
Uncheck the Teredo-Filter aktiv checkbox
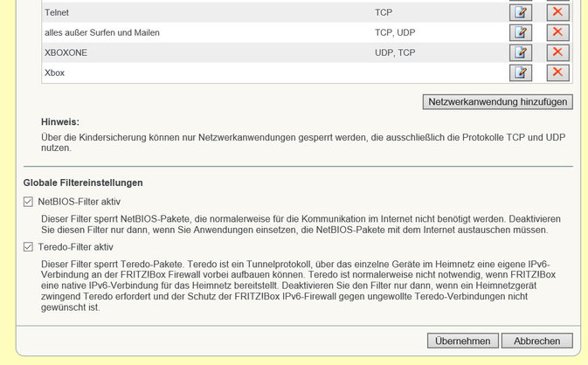point(28,247)
